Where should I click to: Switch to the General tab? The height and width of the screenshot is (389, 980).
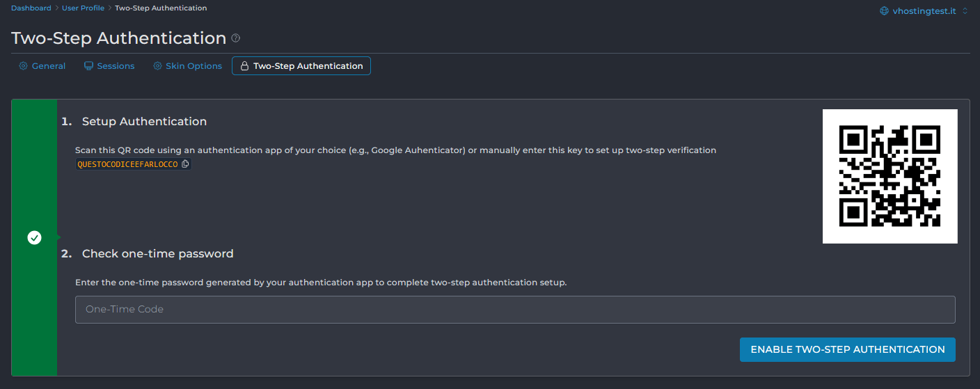pyautogui.click(x=42, y=66)
